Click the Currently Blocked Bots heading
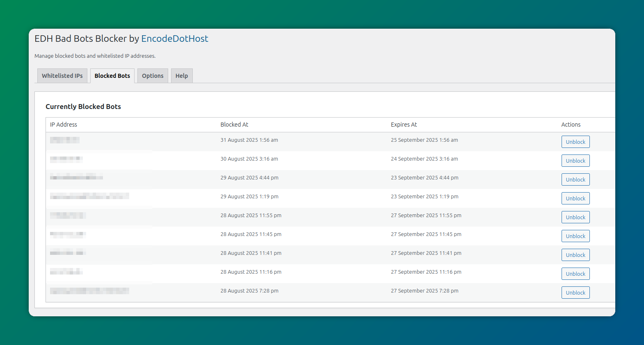Screen dimensions: 644x345 [83, 107]
